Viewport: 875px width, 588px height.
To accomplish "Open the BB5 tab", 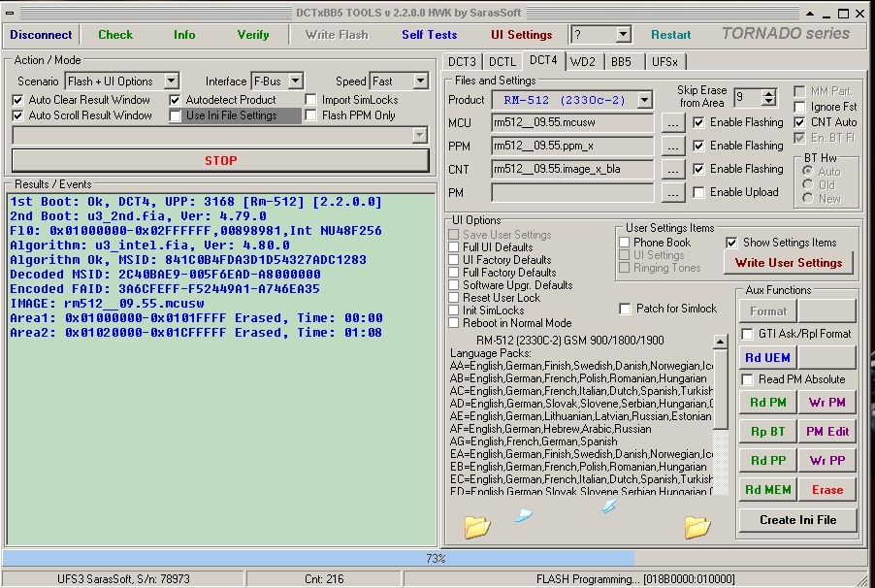I will pyautogui.click(x=621, y=61).
